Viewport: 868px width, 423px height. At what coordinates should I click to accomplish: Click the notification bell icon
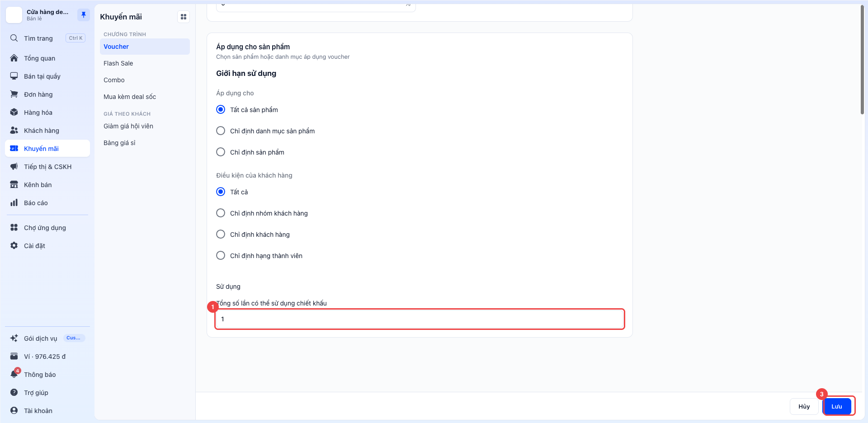click(14, 374)
